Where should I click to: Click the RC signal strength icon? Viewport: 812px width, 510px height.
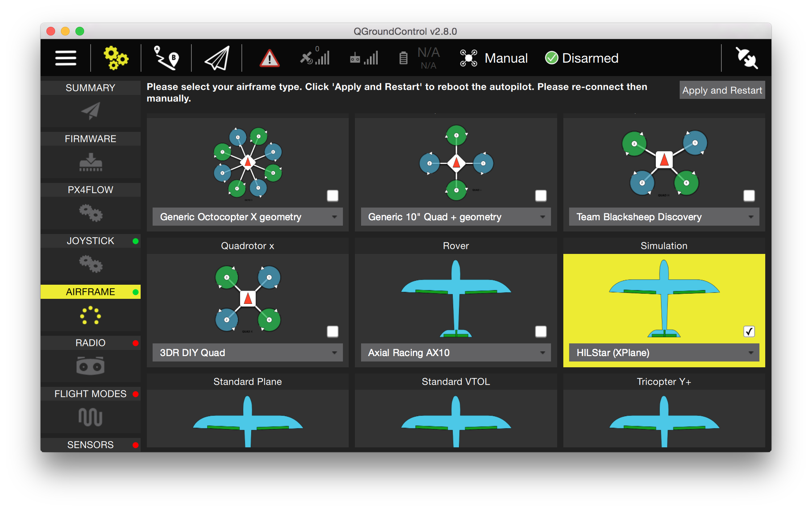point(364,58)
